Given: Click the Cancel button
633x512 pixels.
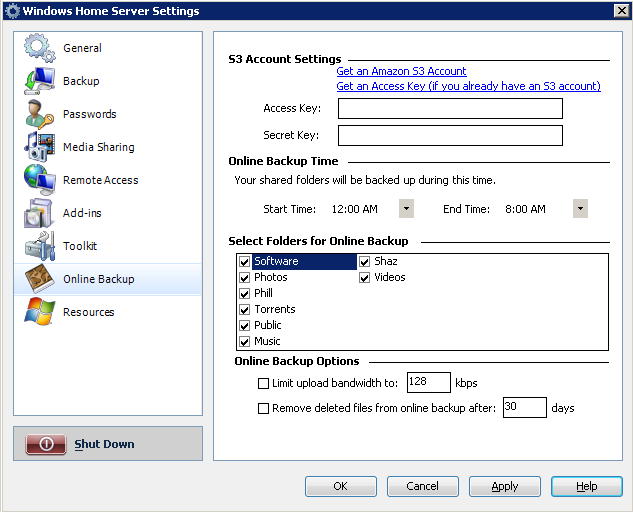Looking at the screenshot, I should [423, 486].
